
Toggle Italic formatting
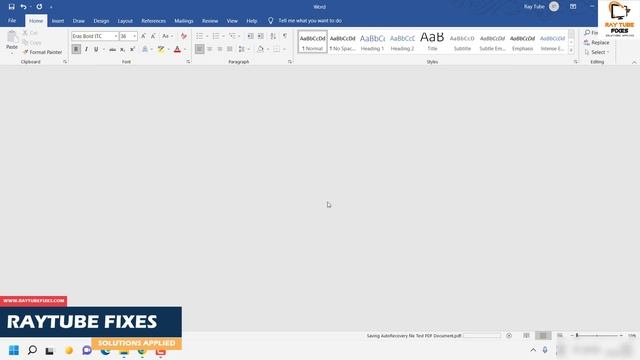pos(86,49)
